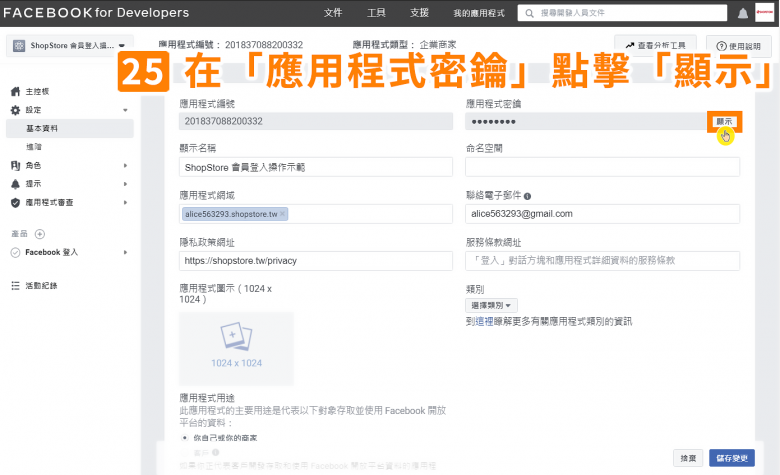This screenshot has height=475, width=780.
Task: Add a product with the plus icon
Action: coord(40,234)
